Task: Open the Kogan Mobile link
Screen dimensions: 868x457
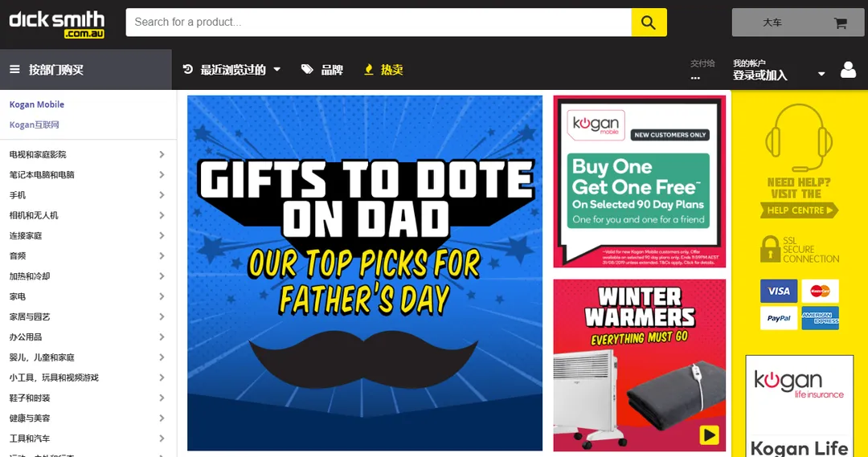Action: coord(36,104)
